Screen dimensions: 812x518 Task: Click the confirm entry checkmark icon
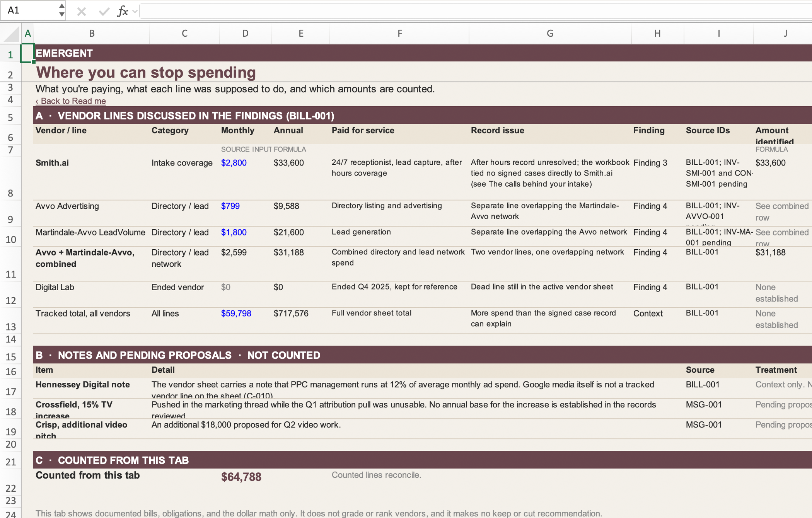[104, 12]
